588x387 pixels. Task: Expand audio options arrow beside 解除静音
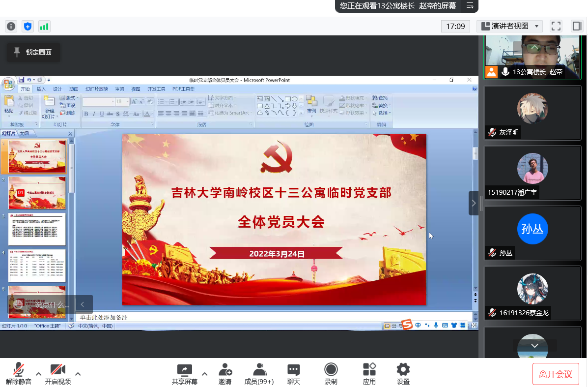click(38, 373)
